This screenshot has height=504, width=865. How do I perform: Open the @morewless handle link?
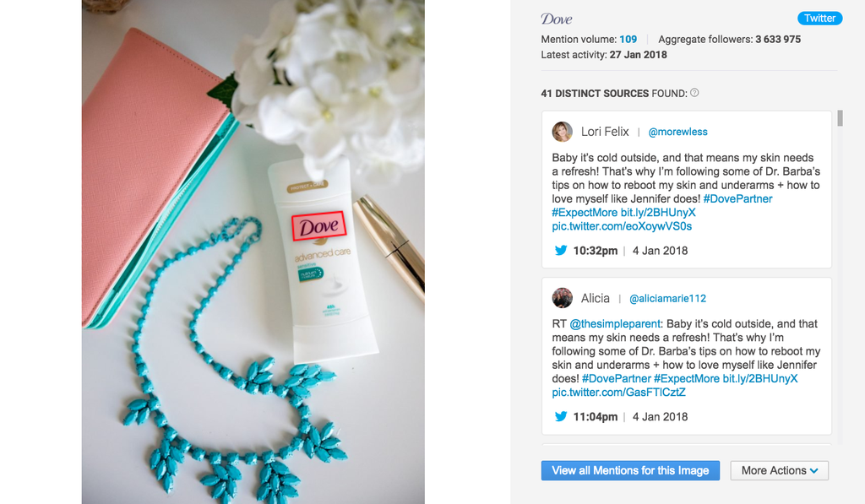[x=677, y=132]
